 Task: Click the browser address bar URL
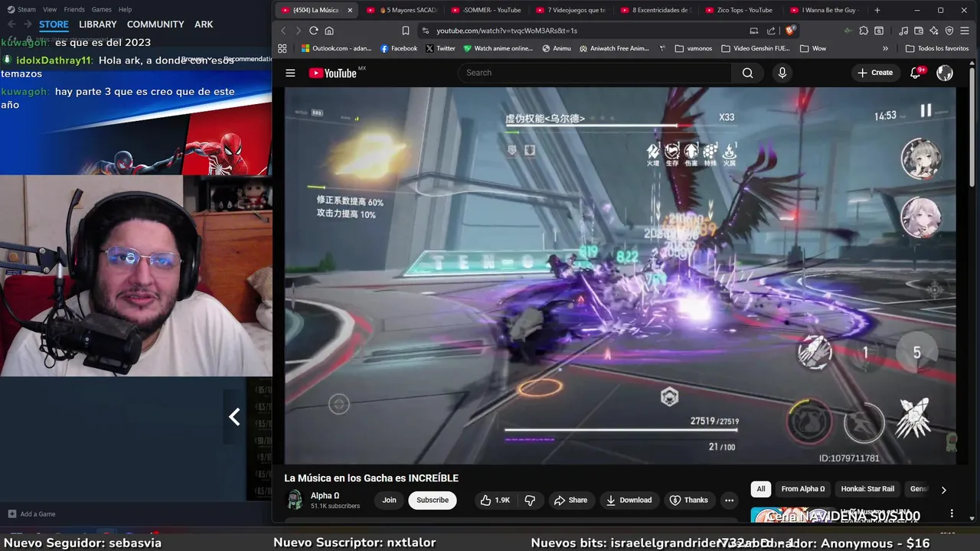507,31
